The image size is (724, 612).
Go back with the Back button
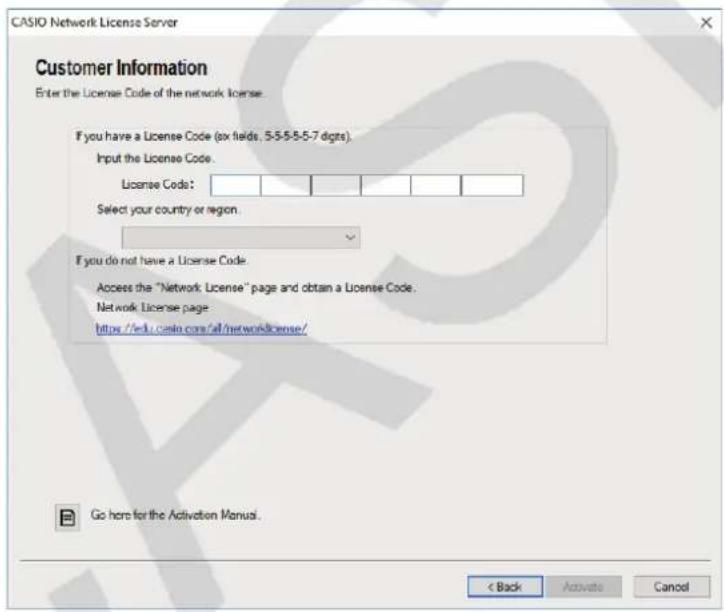pos(505,587)
